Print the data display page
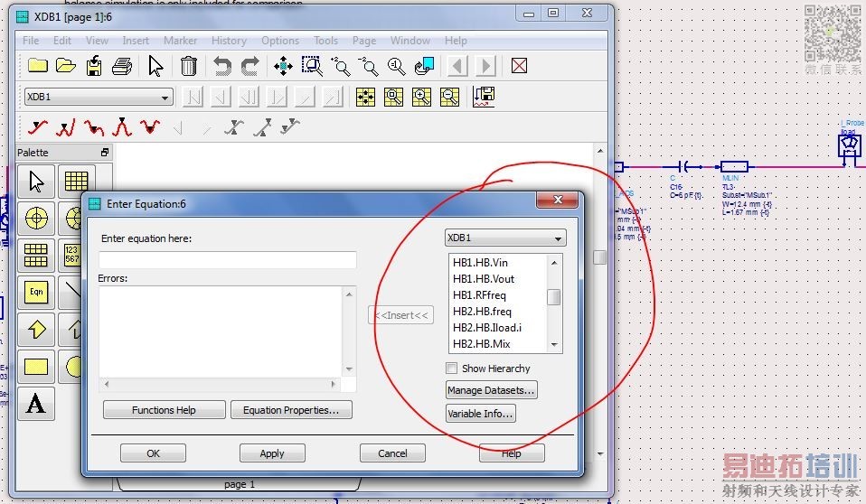This screenshot has height=504, width=866. pyautogui.click(x=122, y=66)
